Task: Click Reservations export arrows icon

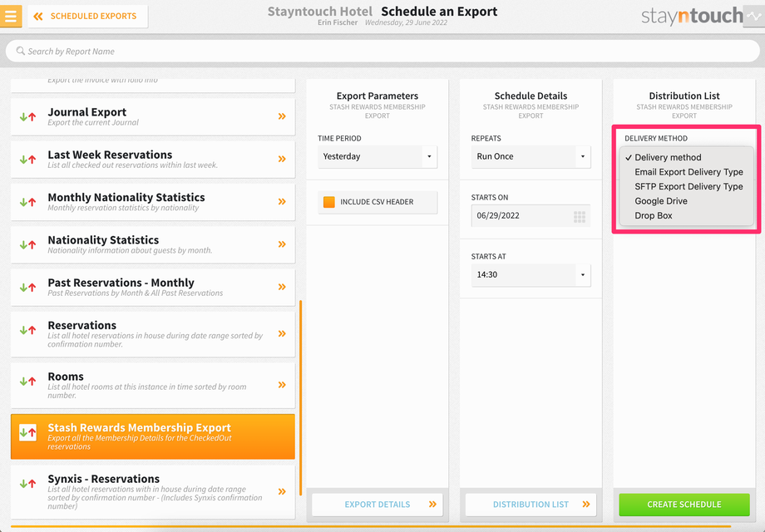Action: click(27, 330)
